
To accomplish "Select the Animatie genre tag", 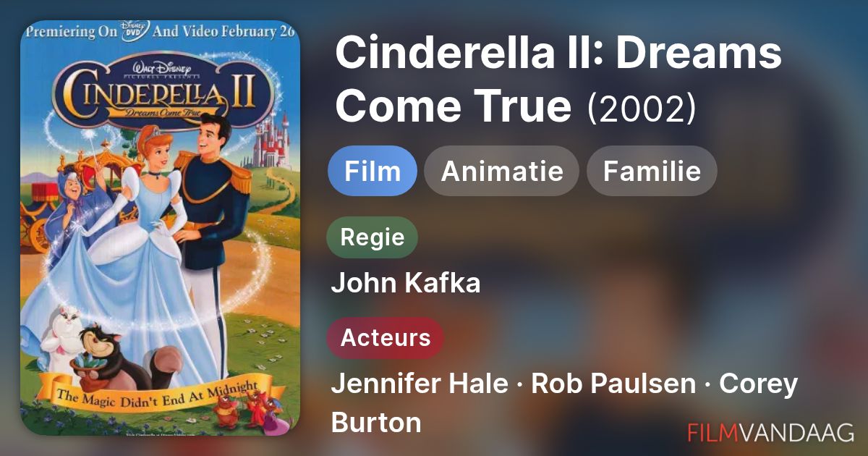I will click(x=501, y=172).
